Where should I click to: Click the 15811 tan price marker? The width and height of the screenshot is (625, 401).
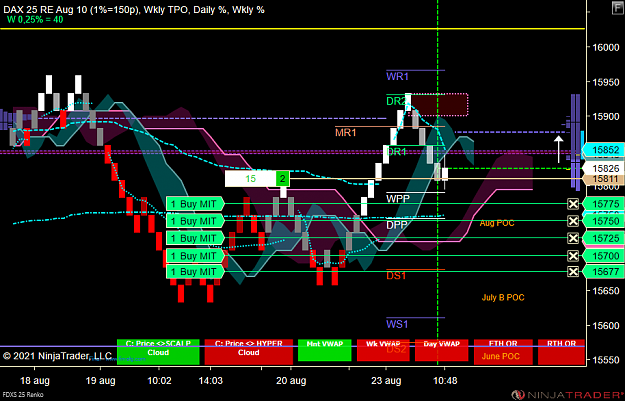click(x=603, y=179)
